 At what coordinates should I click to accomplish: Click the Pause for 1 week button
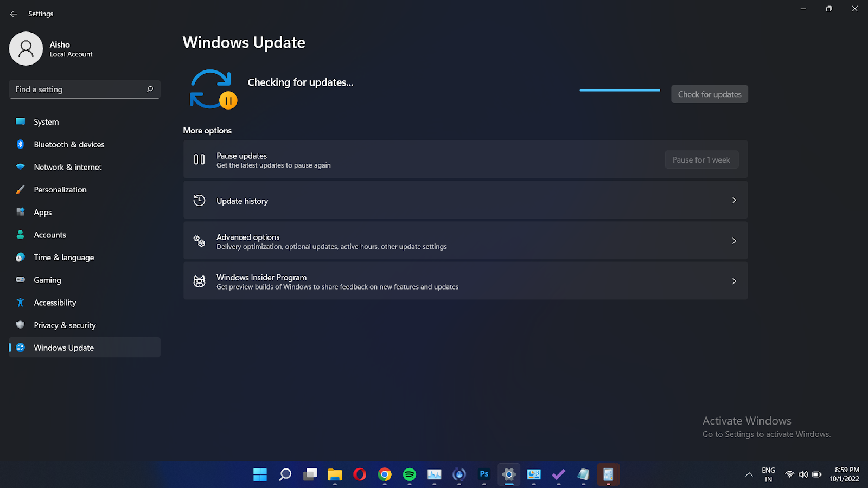(701, 160)
